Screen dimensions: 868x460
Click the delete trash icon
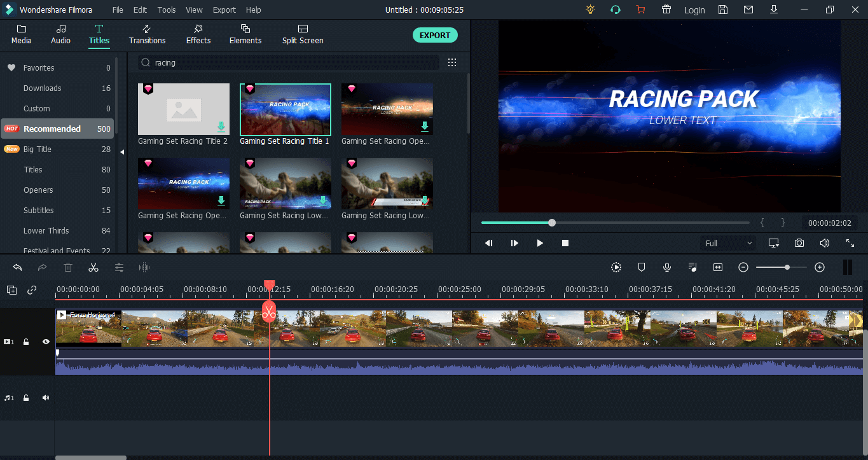(x=68, y=267)
